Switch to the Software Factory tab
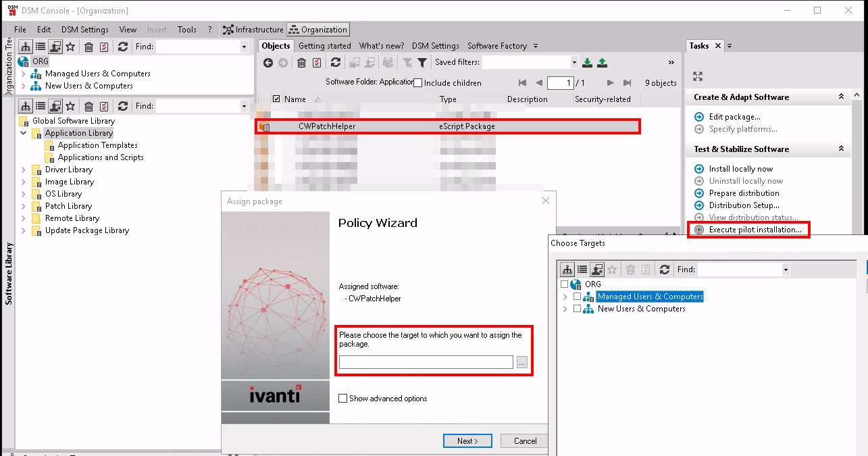The width and height of the screenshot is (868, 456). [x=497, y=46]
